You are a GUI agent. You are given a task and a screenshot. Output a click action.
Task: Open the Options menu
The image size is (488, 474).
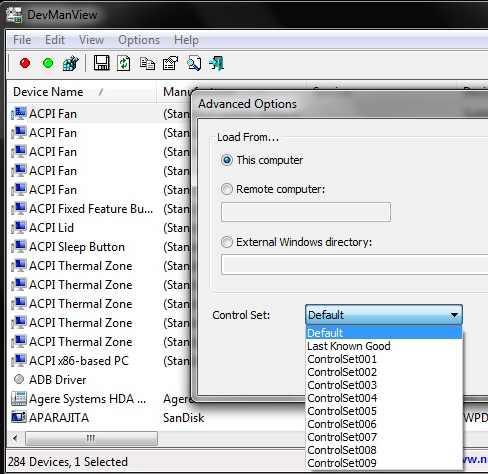(x=139, y=40)
